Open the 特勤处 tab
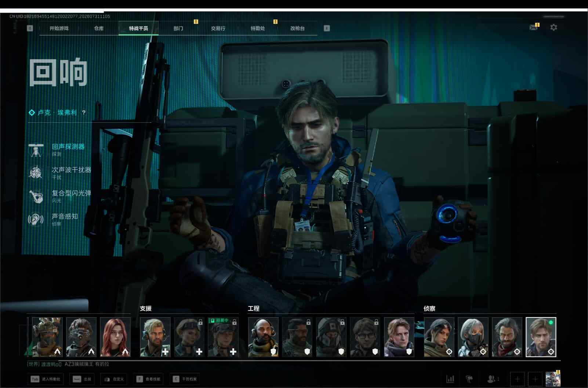 [x=258, y=28]
